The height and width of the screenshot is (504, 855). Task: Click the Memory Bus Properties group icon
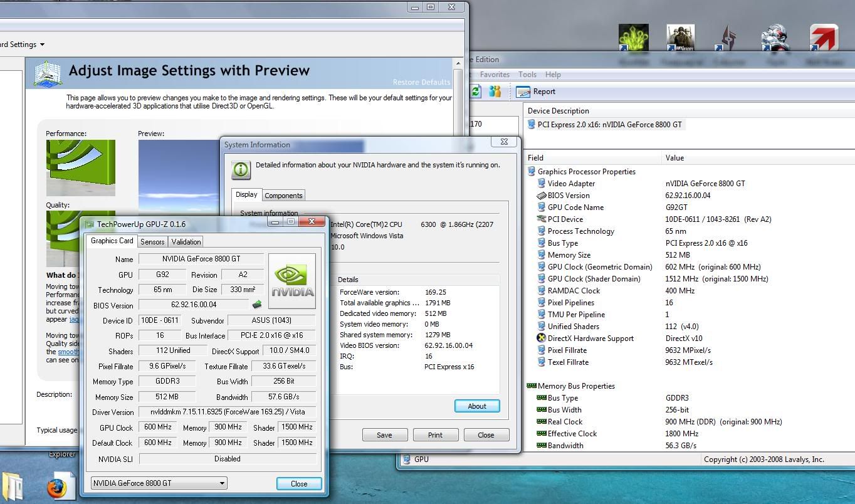[x=532, y=386]
